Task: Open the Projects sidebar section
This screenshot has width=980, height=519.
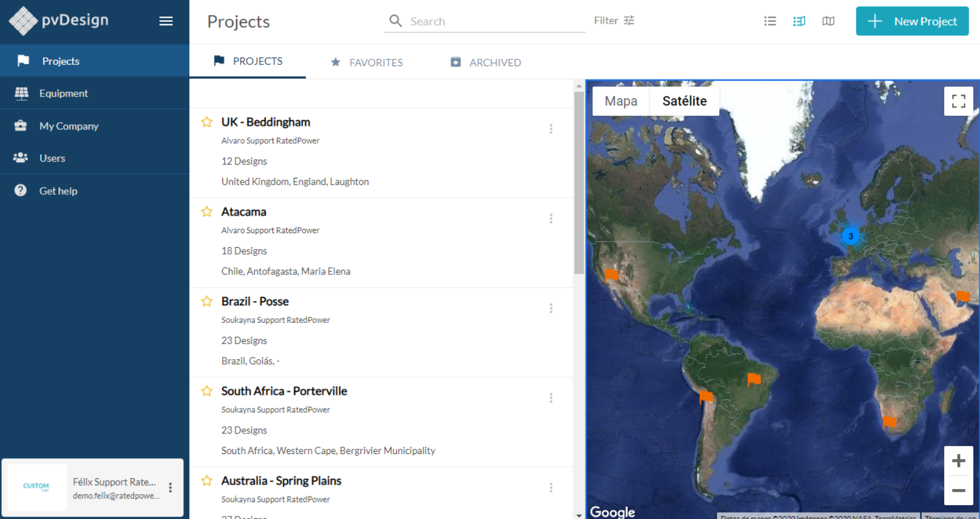Action: tap(95, 61)
